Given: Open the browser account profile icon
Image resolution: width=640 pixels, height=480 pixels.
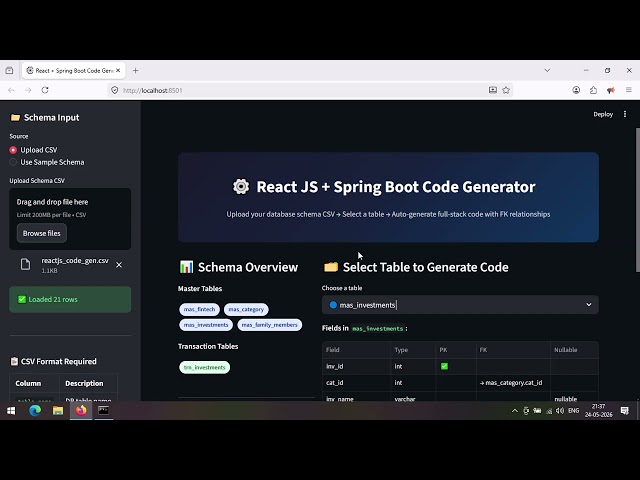Looking at the screenshot, I should pyautogui.click(x=576, y=90).
